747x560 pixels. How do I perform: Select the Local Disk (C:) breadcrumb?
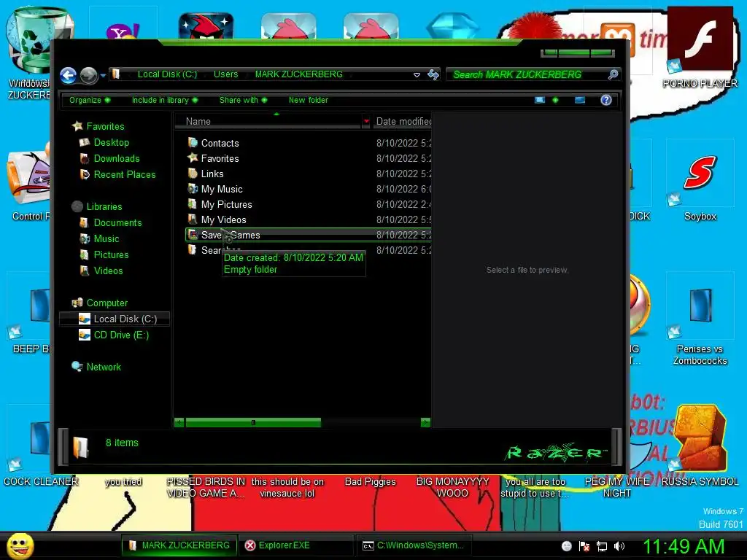tap(167, 74)
